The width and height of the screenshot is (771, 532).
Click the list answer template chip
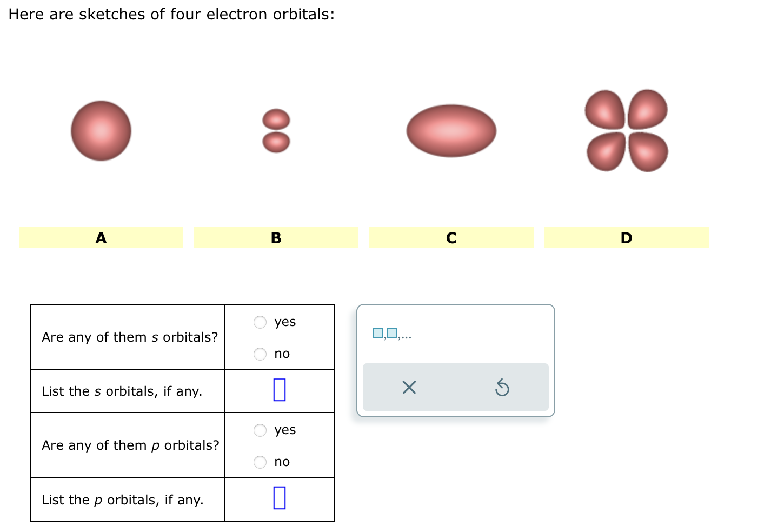(x=392, y=334)
